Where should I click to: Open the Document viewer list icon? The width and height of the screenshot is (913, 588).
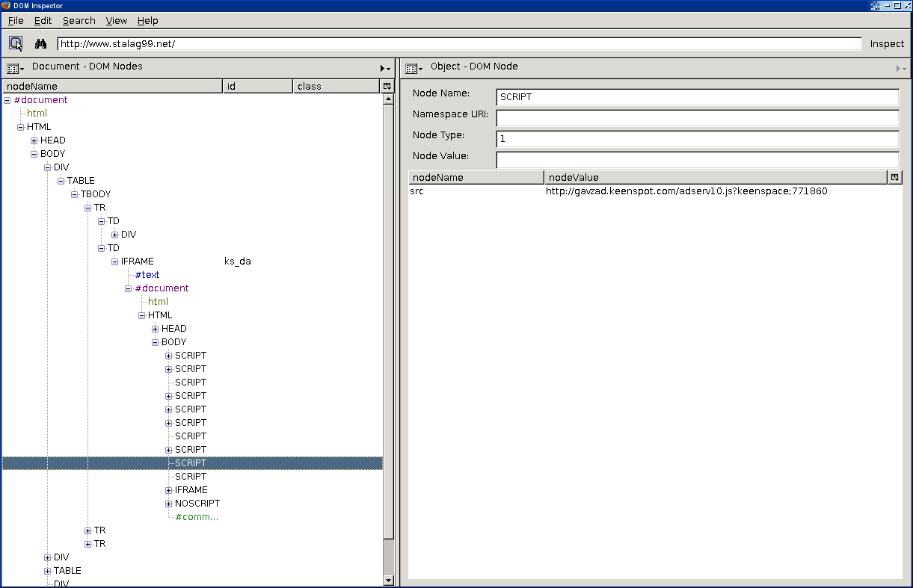14,69
